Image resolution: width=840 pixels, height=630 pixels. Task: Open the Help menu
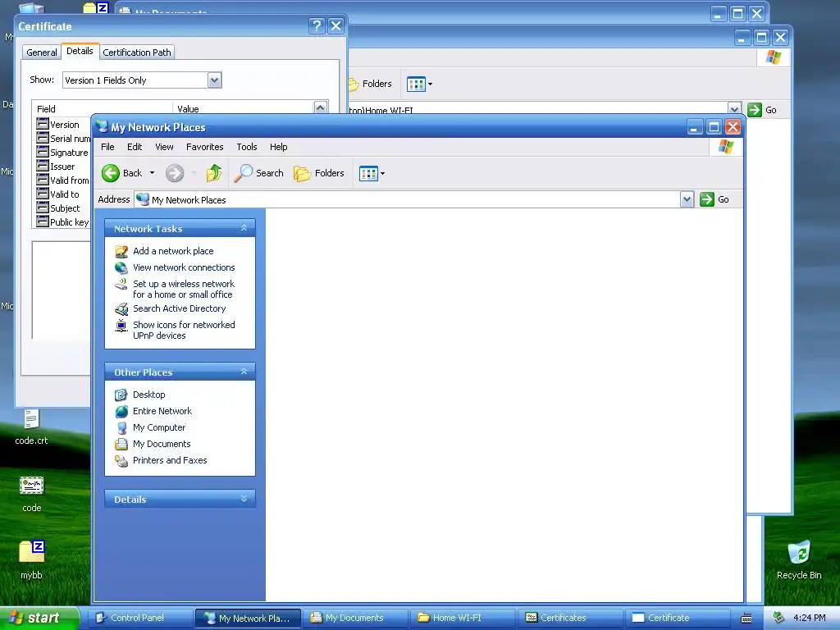[x=279, y=147]
